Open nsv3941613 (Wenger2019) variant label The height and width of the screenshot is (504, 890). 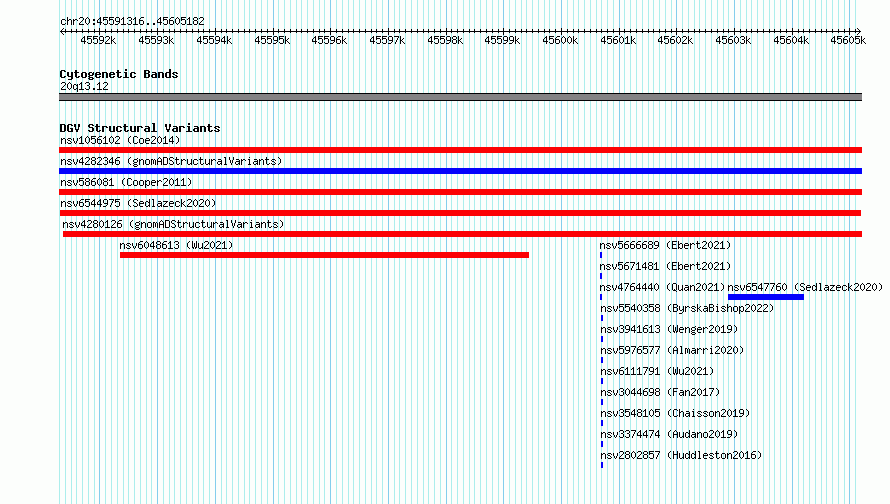669,329
